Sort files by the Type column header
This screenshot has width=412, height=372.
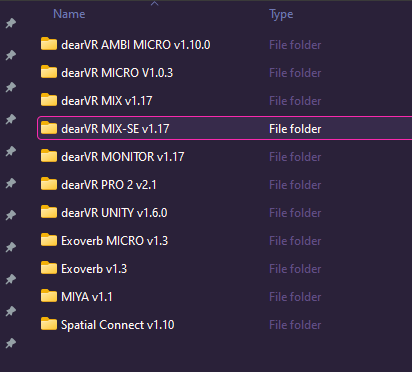281,14
